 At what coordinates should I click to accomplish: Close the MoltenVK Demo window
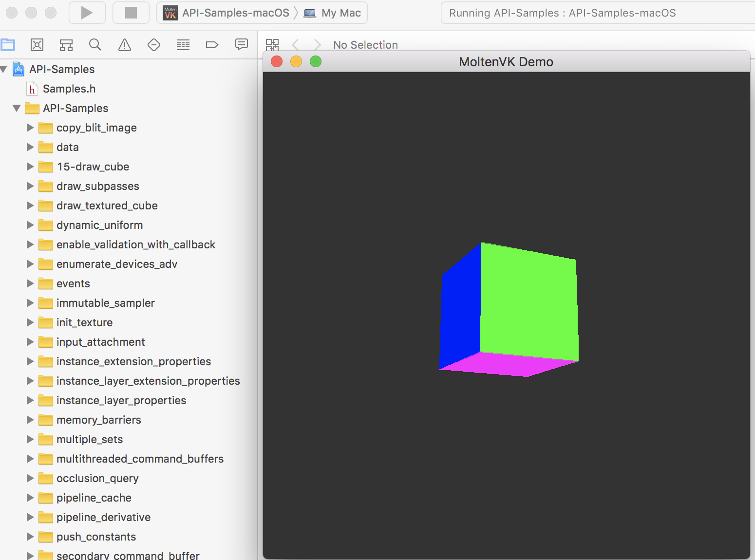[x=277, y=61]
